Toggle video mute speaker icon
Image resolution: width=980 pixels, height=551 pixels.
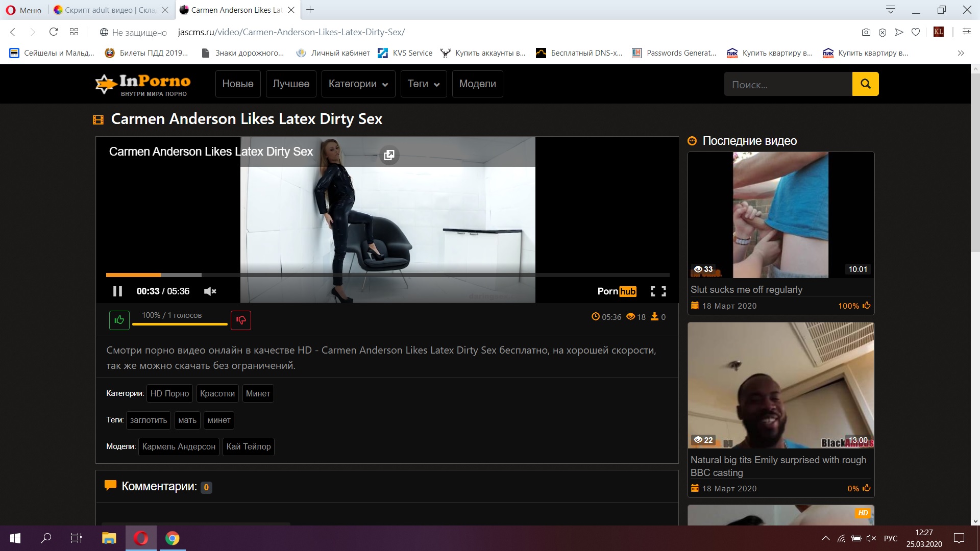click(210, 291)
